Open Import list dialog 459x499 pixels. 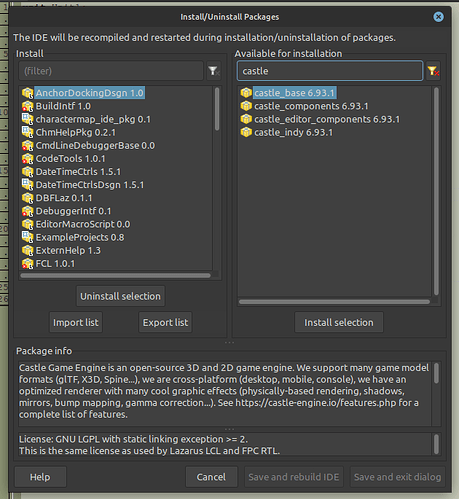pyautogui.click(x=76, y=322)
